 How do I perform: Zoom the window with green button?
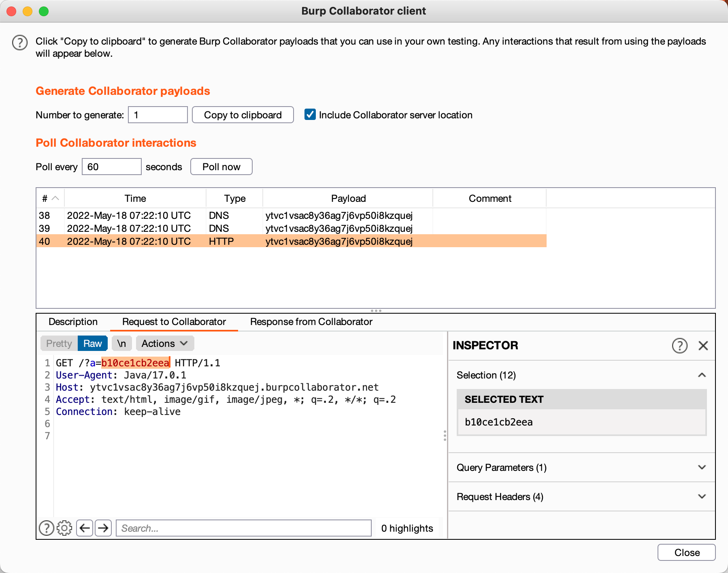coord(44,11)
